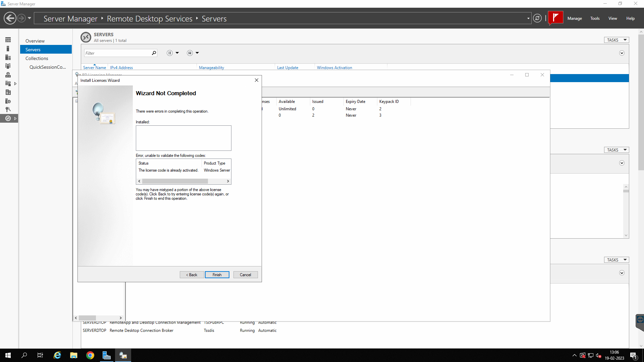
Task: Click the Remote Desktop Services node icon
Action: pos(8,118)
